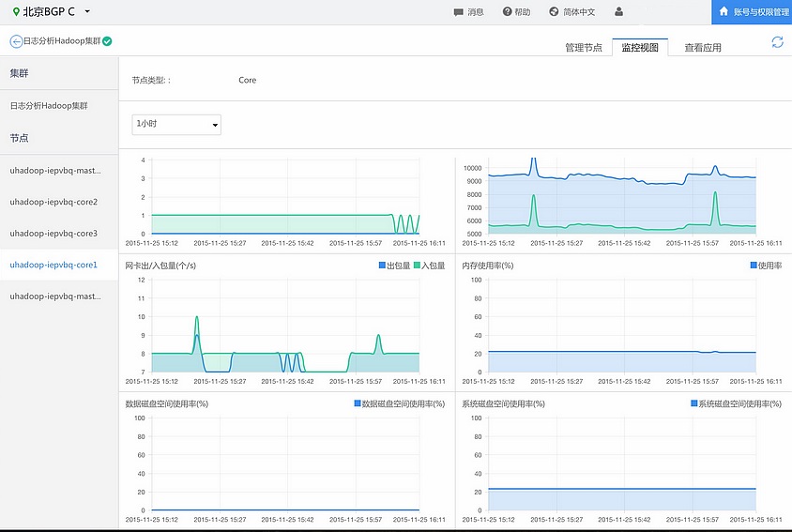Toggle the 数据磁盘空间使用率(%) legend swatch
This screenshot has width=792, height=532.
(358, 403)
